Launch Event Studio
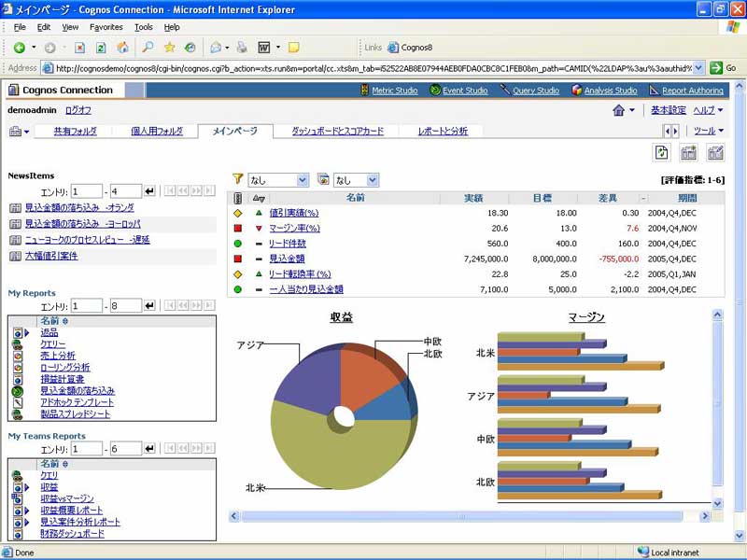This screenshot has width=747, height=560. point(465,91)
